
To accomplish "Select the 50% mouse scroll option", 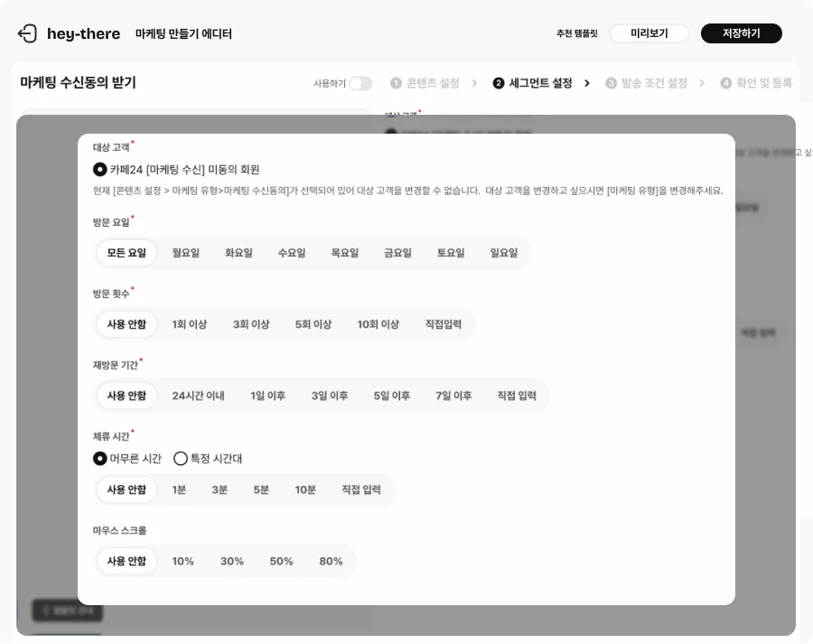I will pyautogui.click(x=281, y=561).
